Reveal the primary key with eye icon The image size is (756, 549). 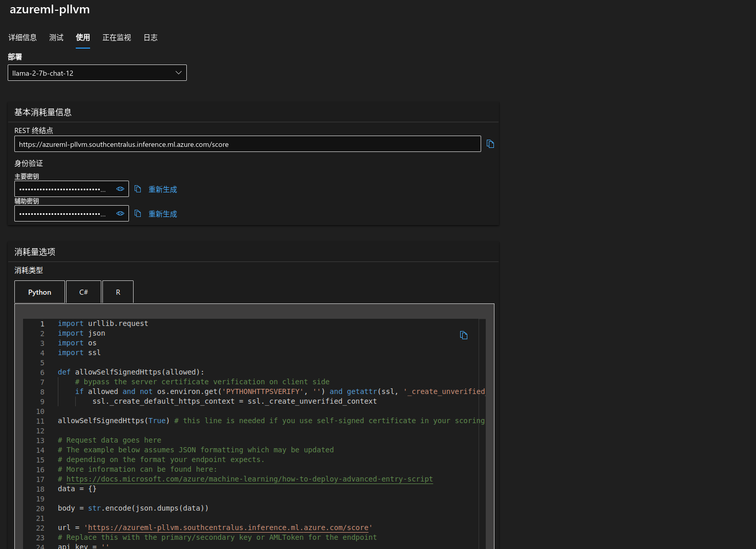[120, 189]
